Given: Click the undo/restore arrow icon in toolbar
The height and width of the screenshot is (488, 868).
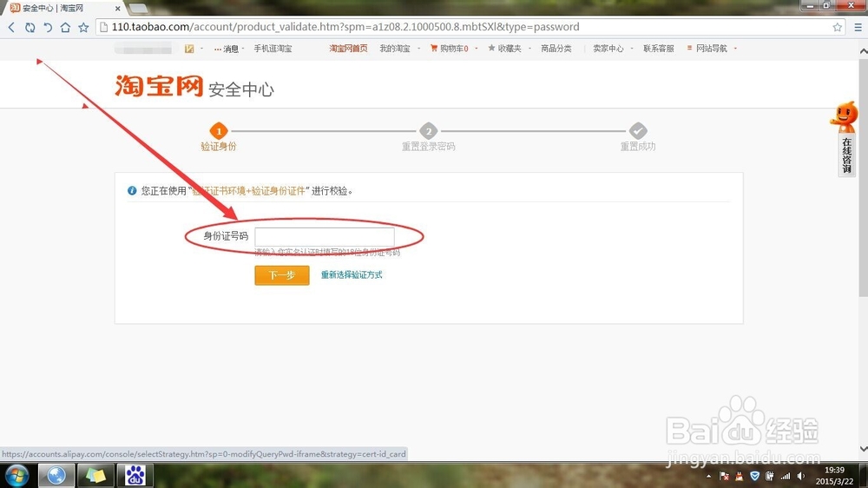Looking at the screenshot, I should (x=48, y=27).
